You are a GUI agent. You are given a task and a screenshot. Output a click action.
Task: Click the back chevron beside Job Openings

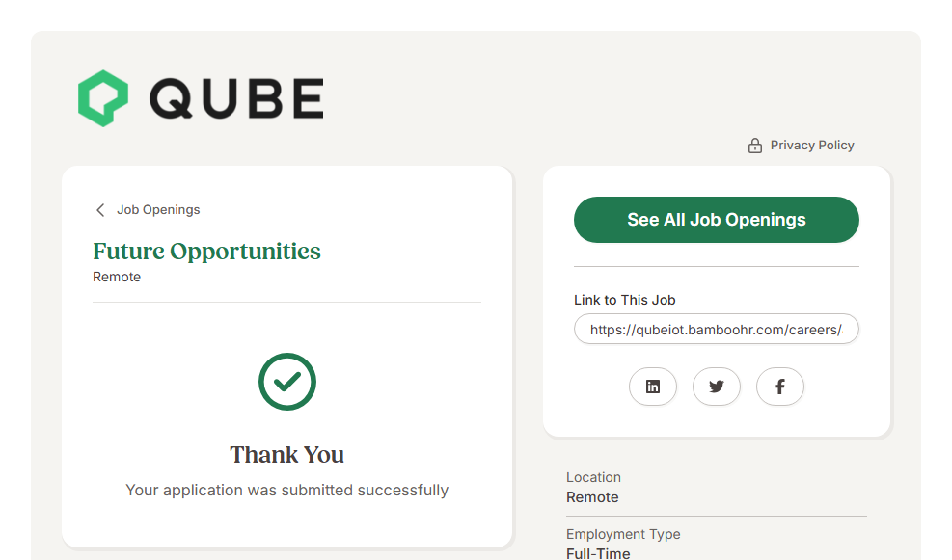(x=100, y=210)
